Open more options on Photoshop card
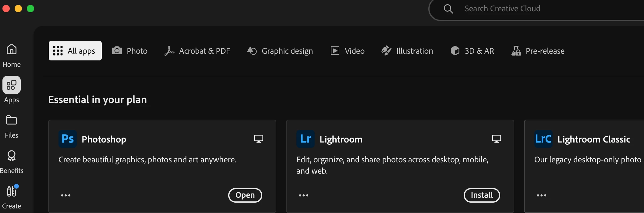The height and width of the screenshot is (213, 644). point(66,195)
